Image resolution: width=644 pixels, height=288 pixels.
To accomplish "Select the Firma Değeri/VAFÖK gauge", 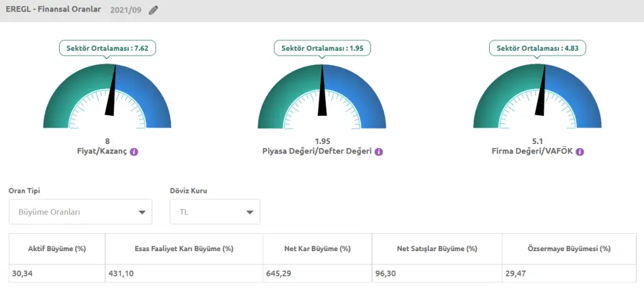I will (x=537, y=97).
